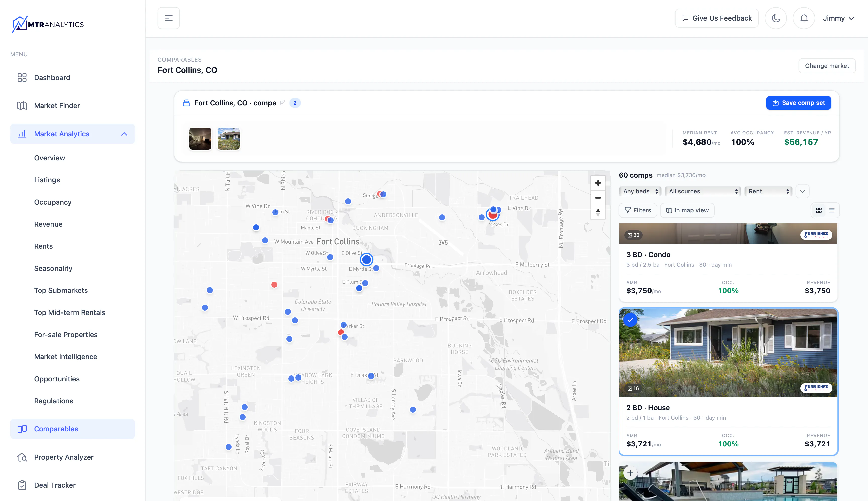The image size is (868, 501).
Task: Switch to list view layout
Action: click(x=832, y=210)
